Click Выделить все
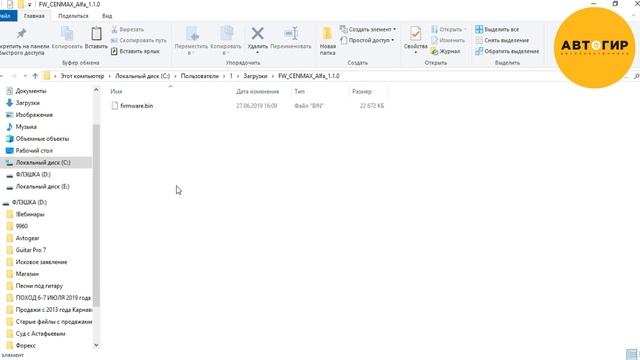 coord(497,29)
